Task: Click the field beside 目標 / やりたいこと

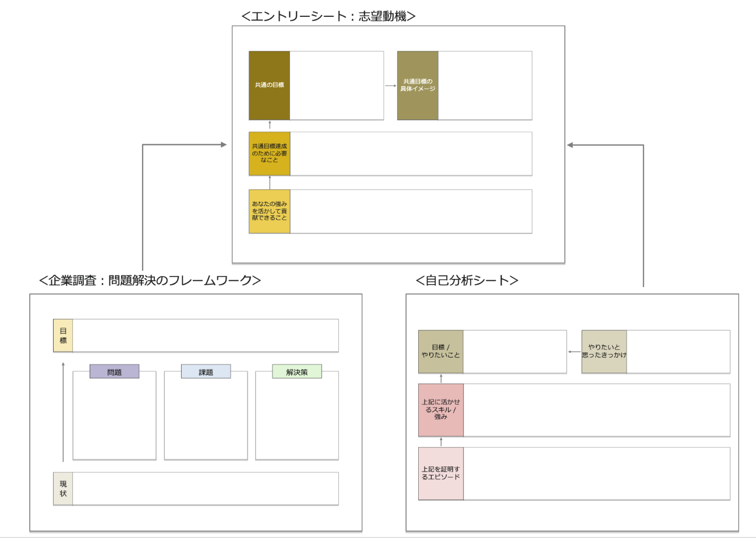Action: pyautogui.click(x=515, y=352)
